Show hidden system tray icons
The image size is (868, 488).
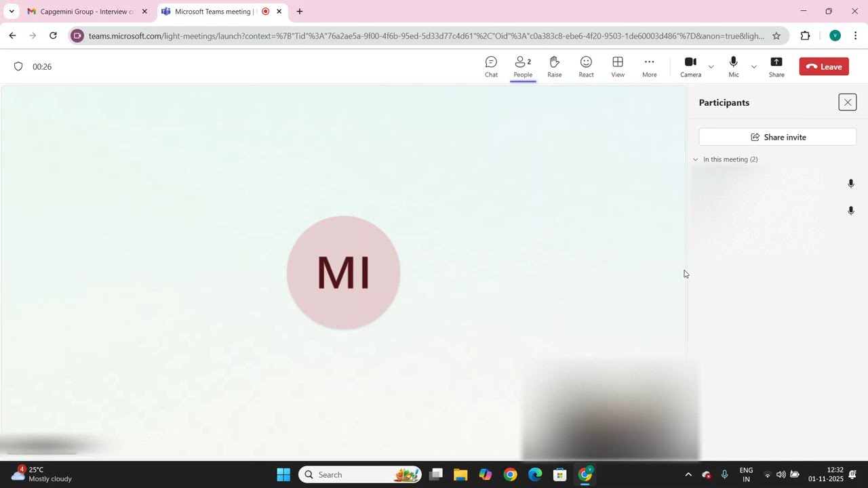[x=688, y=474]
